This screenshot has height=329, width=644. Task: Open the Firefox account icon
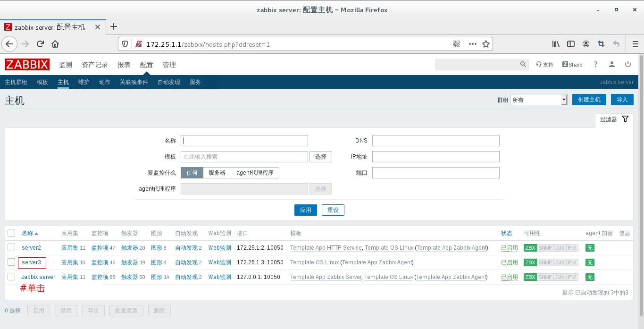(x=586, y=44)
